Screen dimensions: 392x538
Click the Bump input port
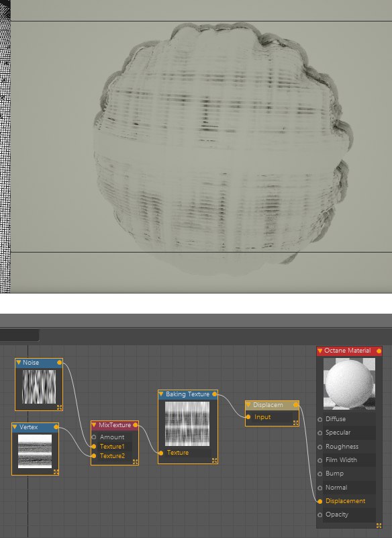(x=320, y=474)
